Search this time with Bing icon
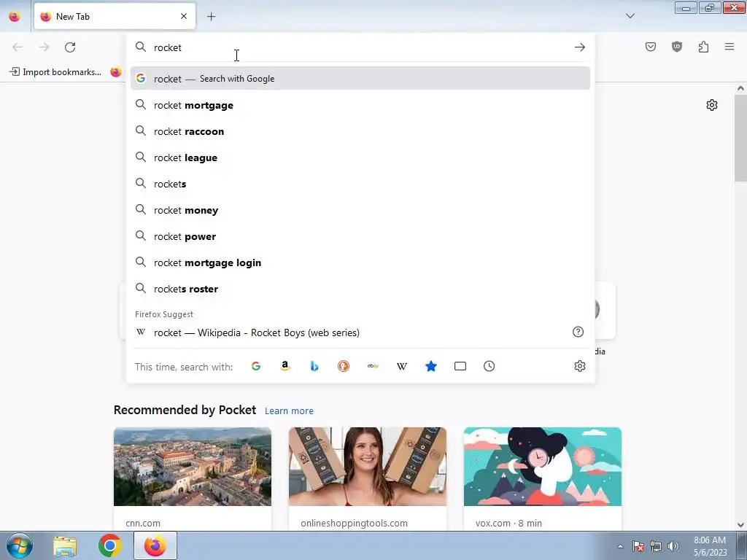This screenshot has height=560, width=747. coord(314,366)
